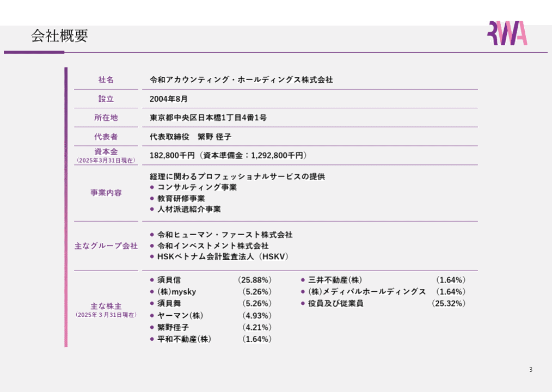Click the bullet beside ヤーマン(株)
This screenshot has height=392, width=552.
click(x=151, y=315)
